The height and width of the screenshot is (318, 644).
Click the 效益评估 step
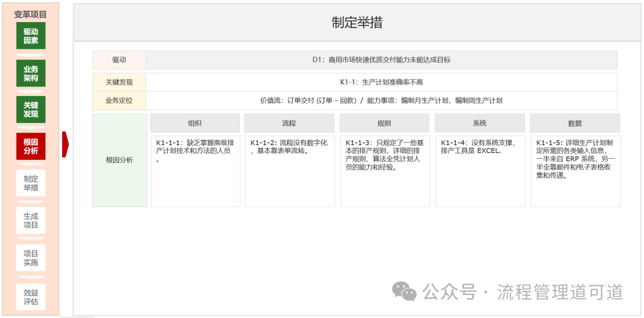click(31, 297)
